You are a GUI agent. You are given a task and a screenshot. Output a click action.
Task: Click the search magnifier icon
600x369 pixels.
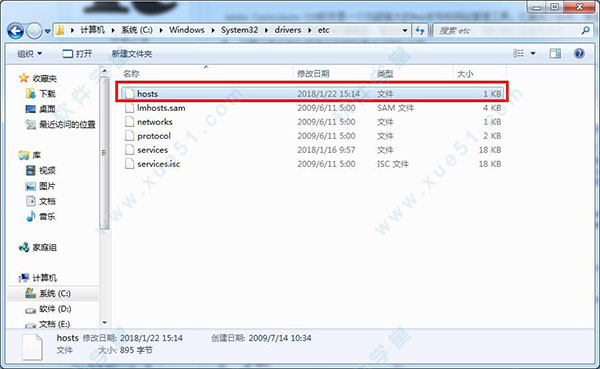(x=585, y=31)
